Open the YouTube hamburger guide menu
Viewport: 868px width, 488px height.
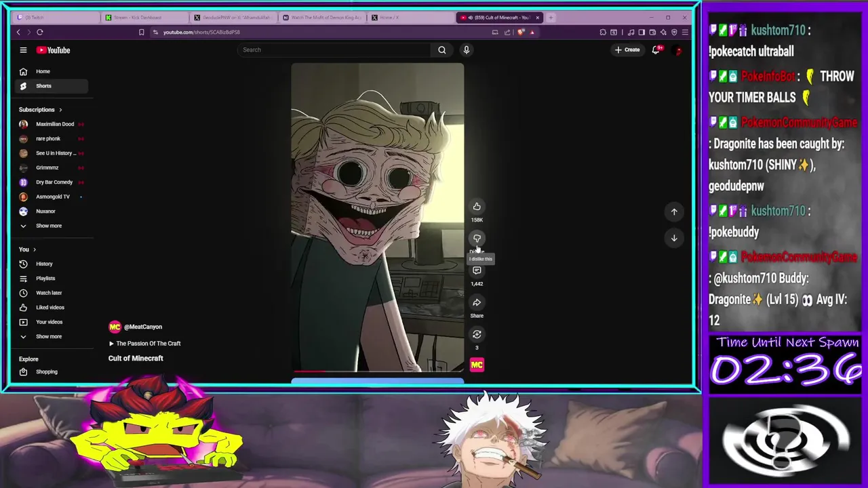point(23,50)
